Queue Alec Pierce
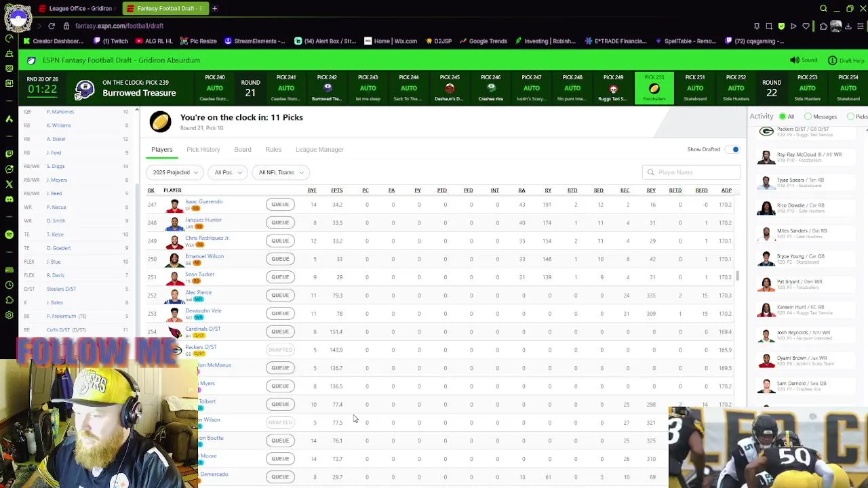The image size is (868, 488). coord(280,296)
